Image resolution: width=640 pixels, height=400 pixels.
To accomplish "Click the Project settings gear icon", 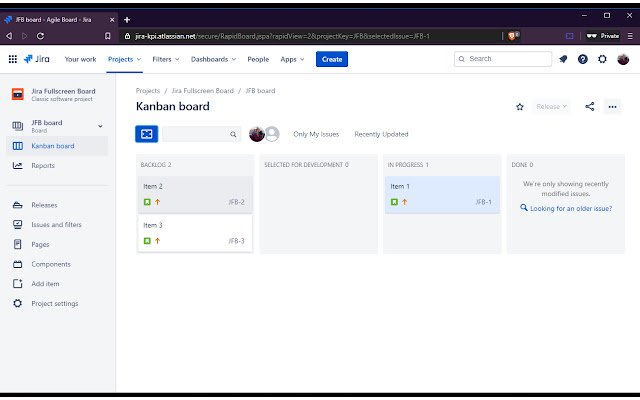I will (18, 303).
